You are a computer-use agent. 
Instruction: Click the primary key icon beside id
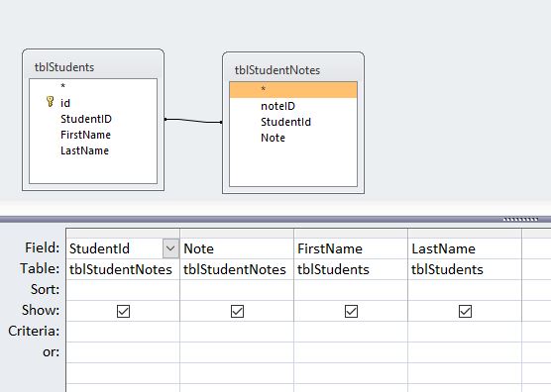(50, 102)
